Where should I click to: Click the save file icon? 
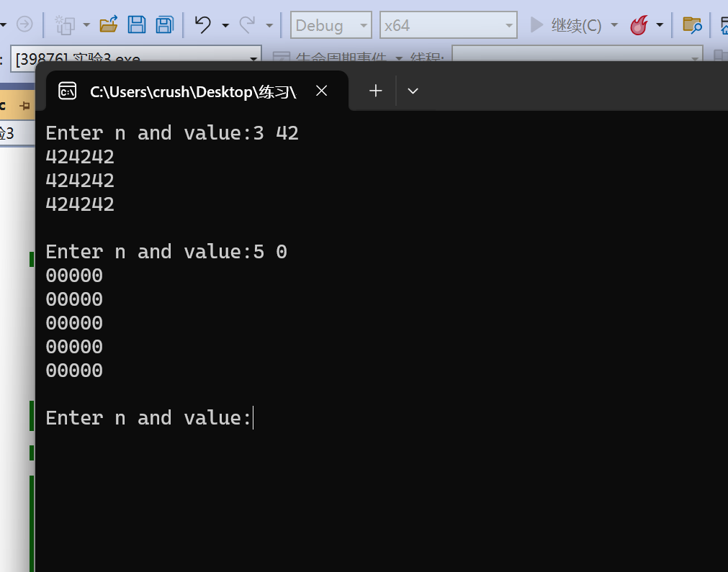(137, 24)
